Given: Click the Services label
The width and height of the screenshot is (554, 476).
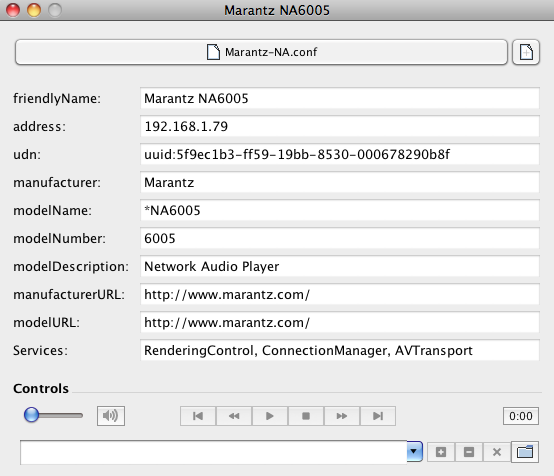Looking at the screenshot, I should click(40, 350).
